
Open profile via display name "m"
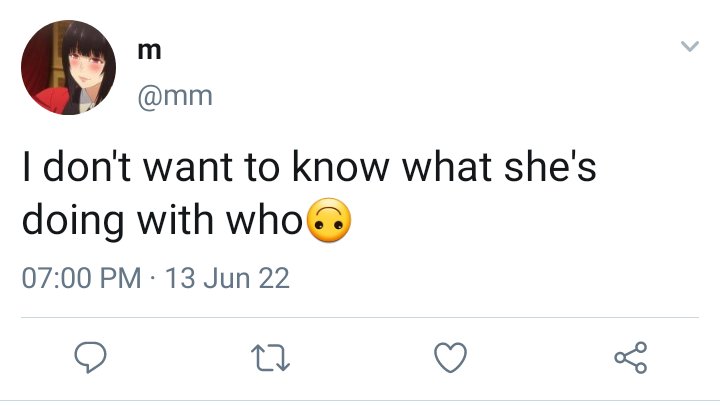(149, 51)
